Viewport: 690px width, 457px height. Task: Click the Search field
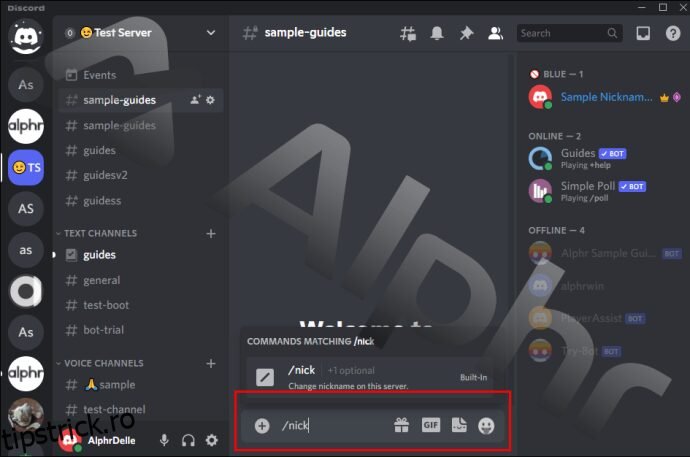tap(569, 33)
